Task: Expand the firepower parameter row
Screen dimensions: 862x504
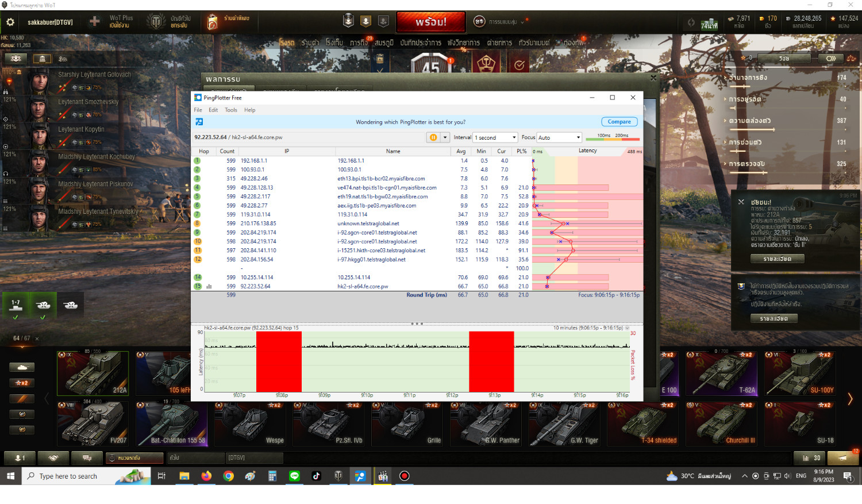Action: [785, 78]
